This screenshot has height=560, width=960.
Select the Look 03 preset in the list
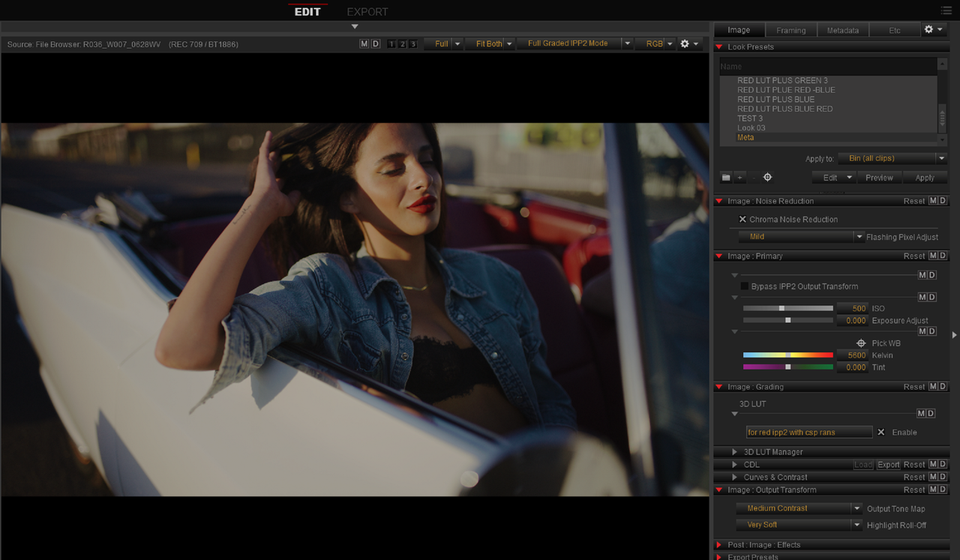coord(751,128)
